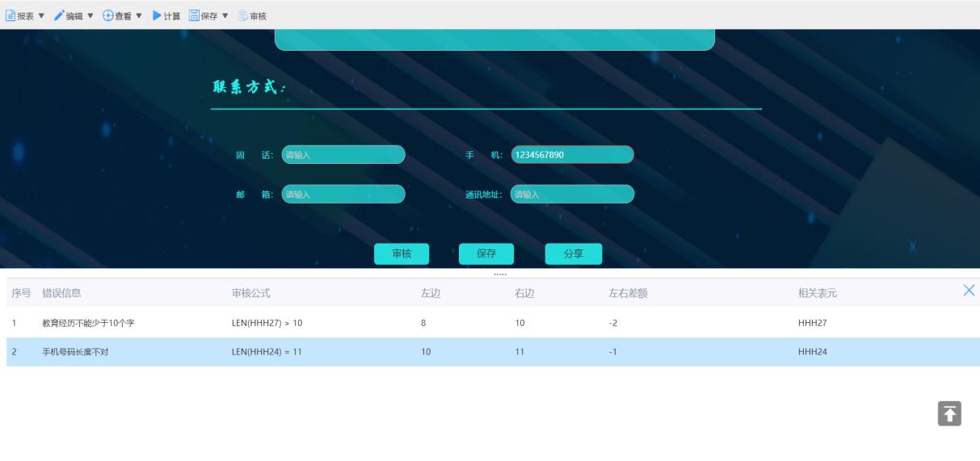Click the 手机 field containing 1234567890
Image resolution: width=980 pixels, height=461 pixels.
[x=572, y=155]
